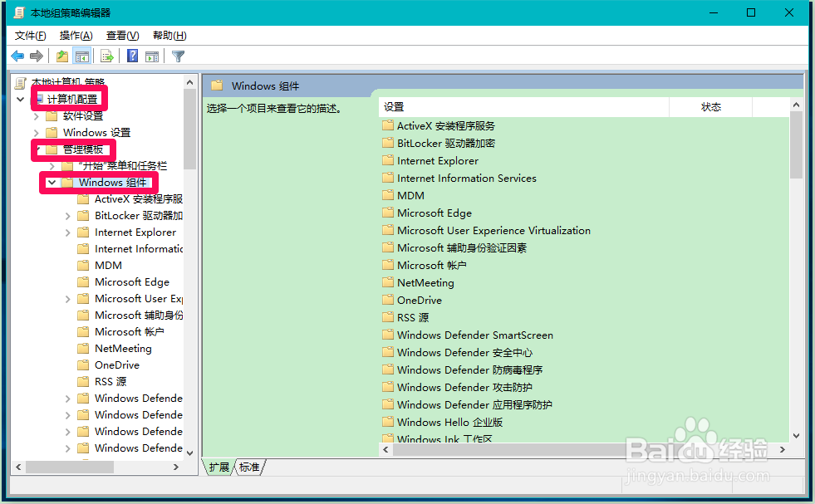Viewport: 815px width, 504px height.
Task: Open the 文件(F) menu
Action: 30,36
